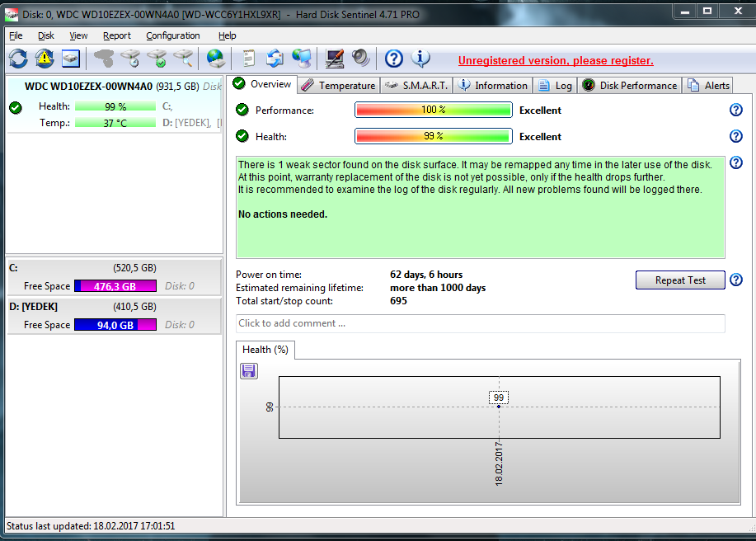Select the D: [YEDEK] partition header
Viewport: 756px width, 541px height.
(x=115, y=307)
